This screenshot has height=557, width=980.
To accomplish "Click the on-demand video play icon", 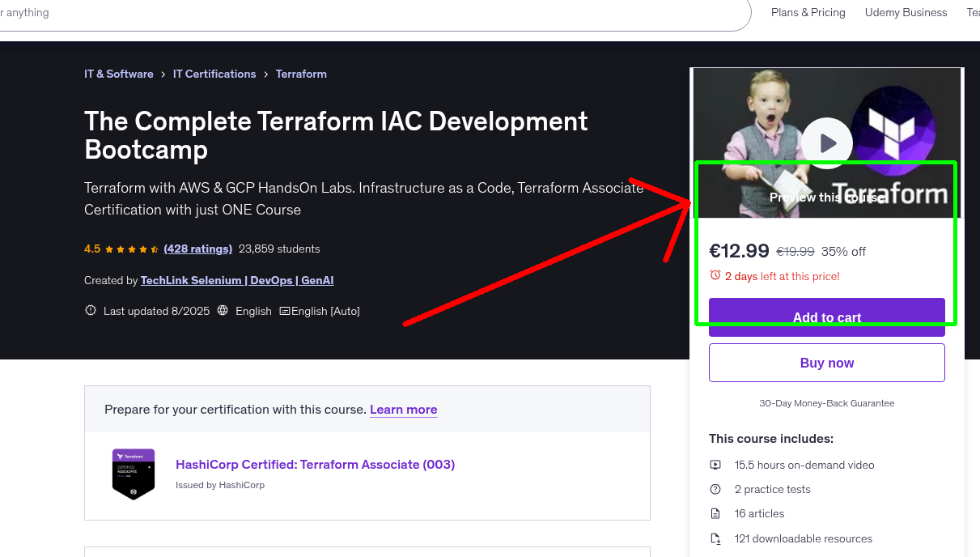I will [715, 465].
